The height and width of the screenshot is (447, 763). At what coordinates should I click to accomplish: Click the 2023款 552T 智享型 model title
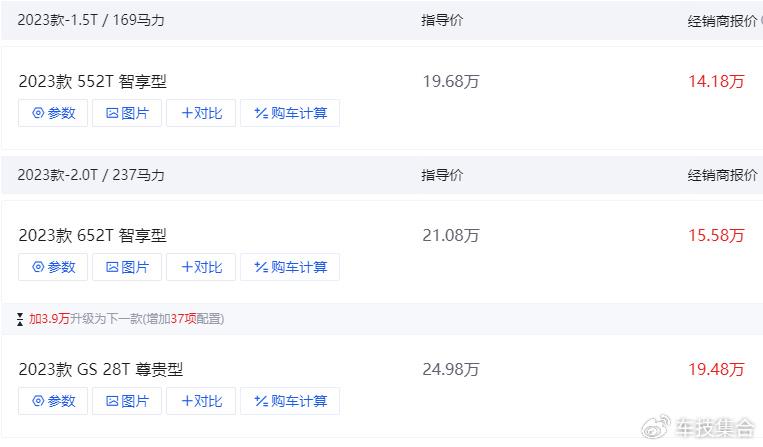tap(92, 81)
